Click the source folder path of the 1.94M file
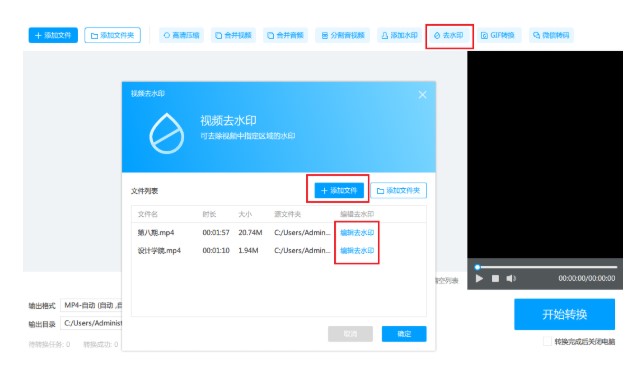 [x=302, y=251]
